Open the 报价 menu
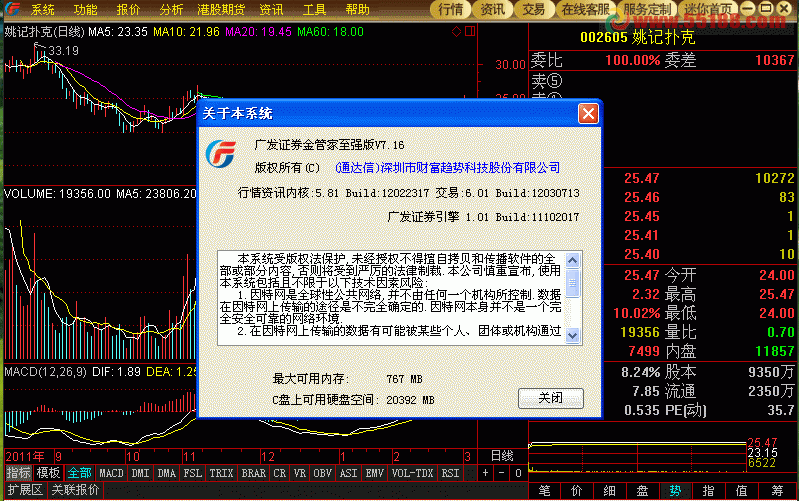This screenshot has height=501, width=799. (128, 9)
